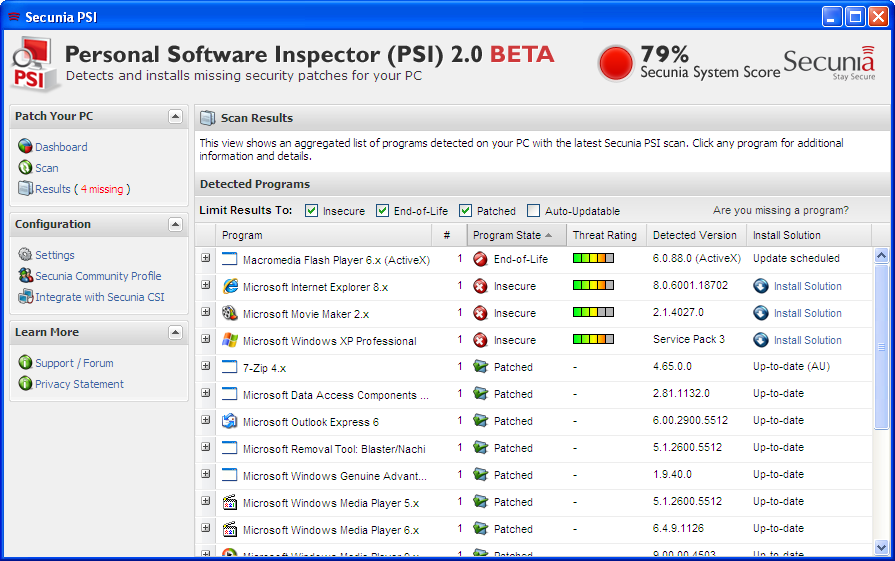
Task: Click the Internet Explorer 8.x program icon
Action: point(230,286)
